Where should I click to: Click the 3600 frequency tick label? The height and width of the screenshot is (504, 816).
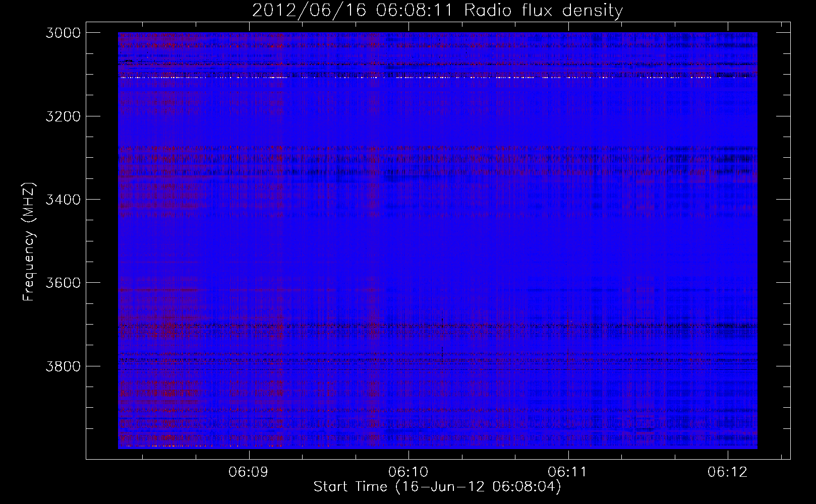click(x=63, y=283)
